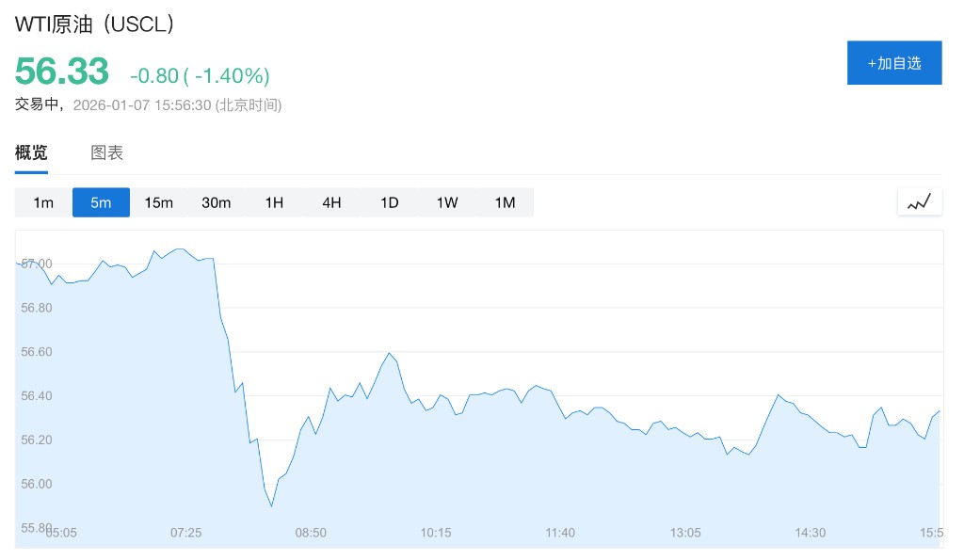Screen dimensions: 964x560
Task: Select the 5m interval toggle
Action: (x=101, y=202)
